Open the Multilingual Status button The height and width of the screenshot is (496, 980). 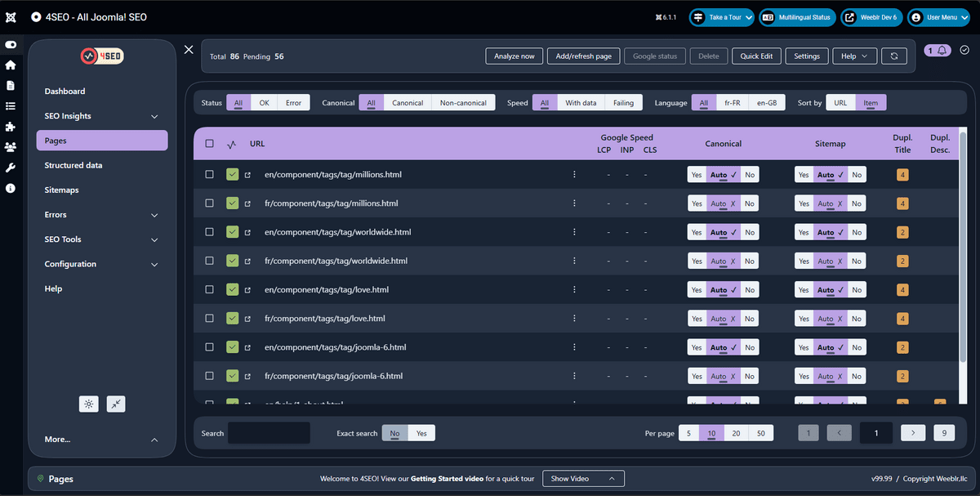(x=797, y=17)
